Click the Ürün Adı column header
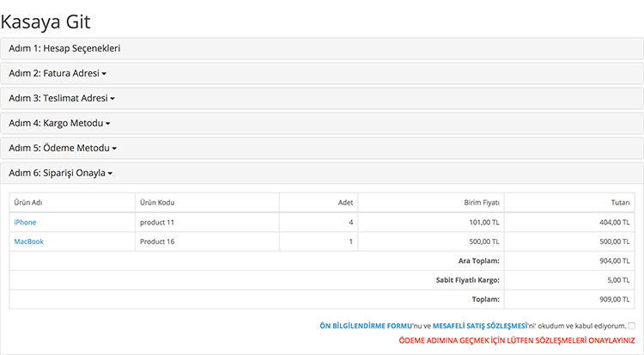Viewport: 644px width, 355px height. [x=28, y=202]
